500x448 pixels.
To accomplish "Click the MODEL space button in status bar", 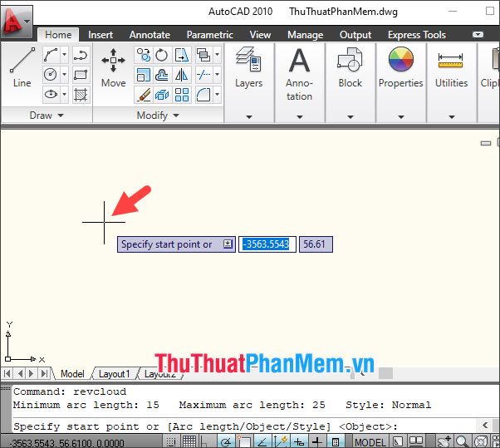I will [x=370, y=442].
